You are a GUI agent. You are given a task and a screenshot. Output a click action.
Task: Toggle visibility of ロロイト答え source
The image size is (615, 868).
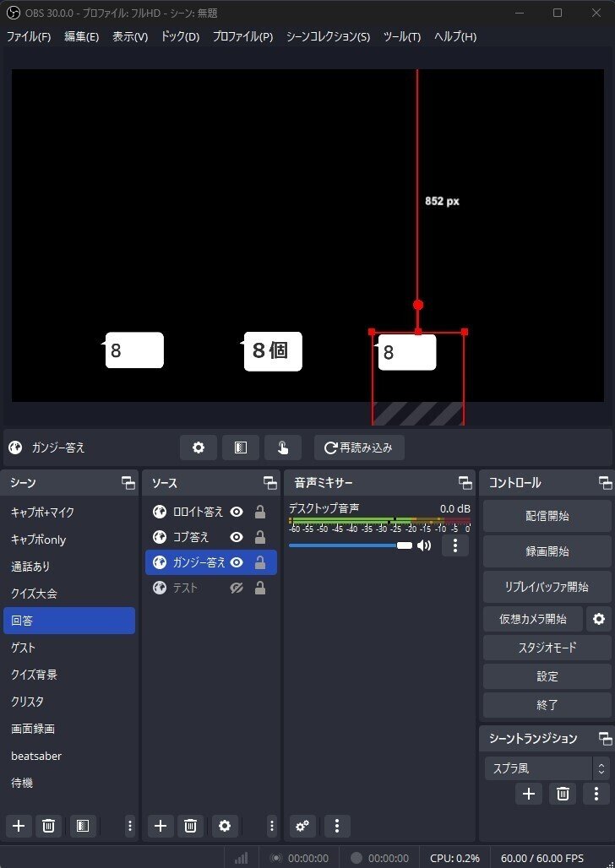[x=237, y=512]
